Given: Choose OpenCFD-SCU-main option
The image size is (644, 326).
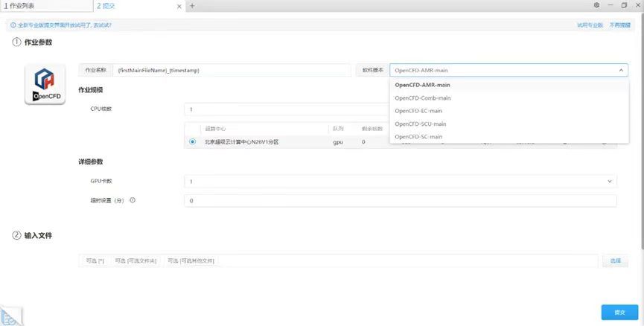Looking at the screenshot, I should coord(509,124).
